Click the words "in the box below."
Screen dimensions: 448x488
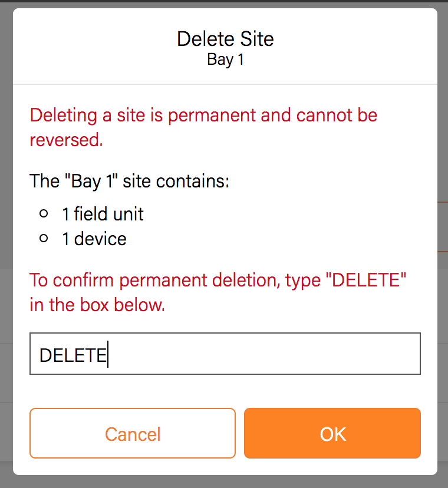97,305
